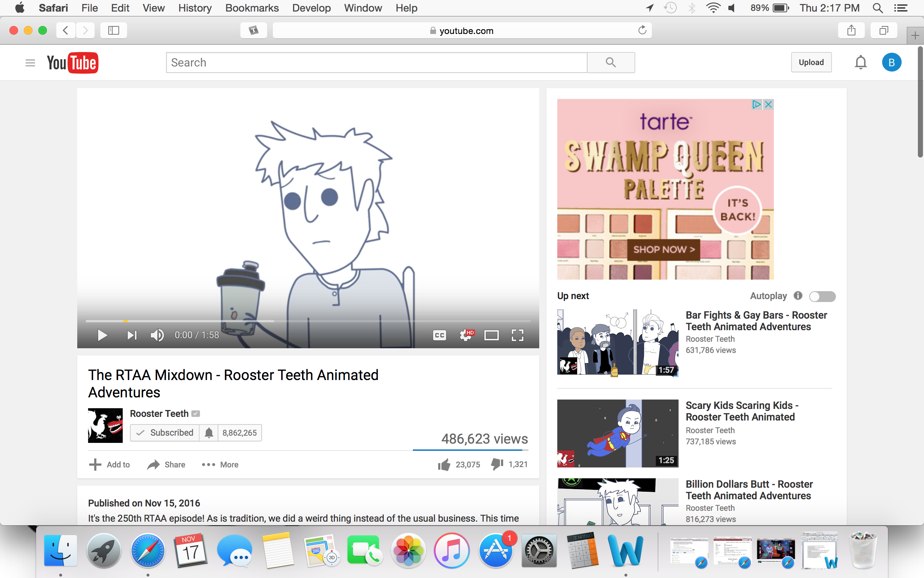Open the YouTube notifications bell
Viewport: 924px width, 578px height.
(x=860, y=62)
